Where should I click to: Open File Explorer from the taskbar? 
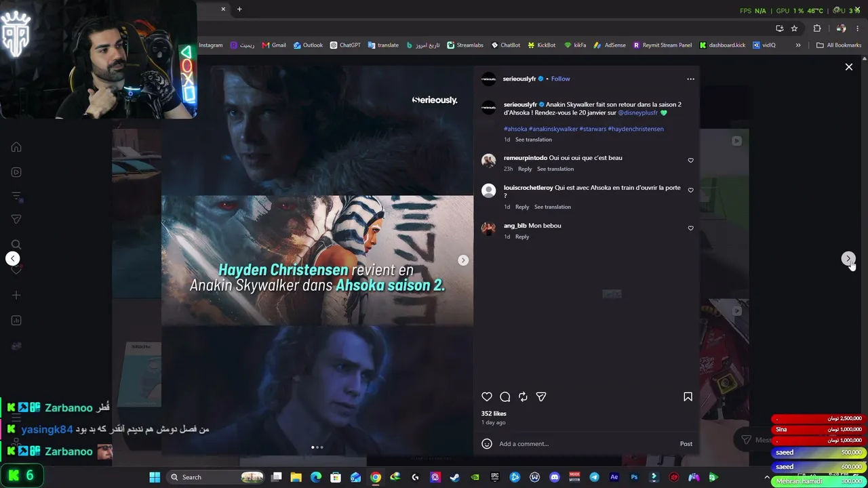[296, 477]
